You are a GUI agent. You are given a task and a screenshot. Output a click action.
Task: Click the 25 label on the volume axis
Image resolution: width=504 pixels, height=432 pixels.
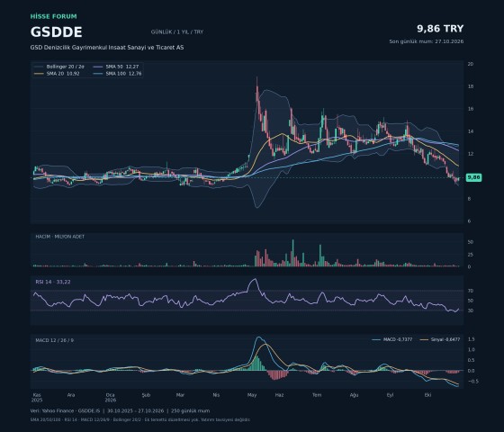coord(470,255)
